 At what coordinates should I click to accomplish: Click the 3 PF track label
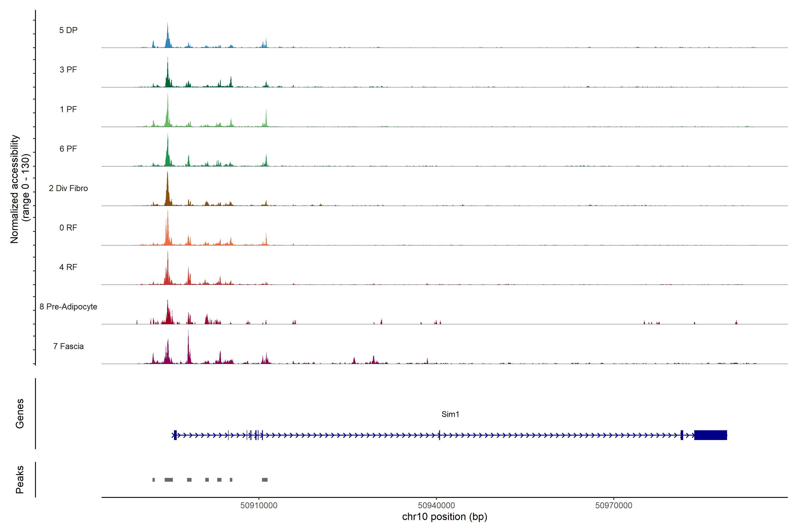(x=68, y=70)
